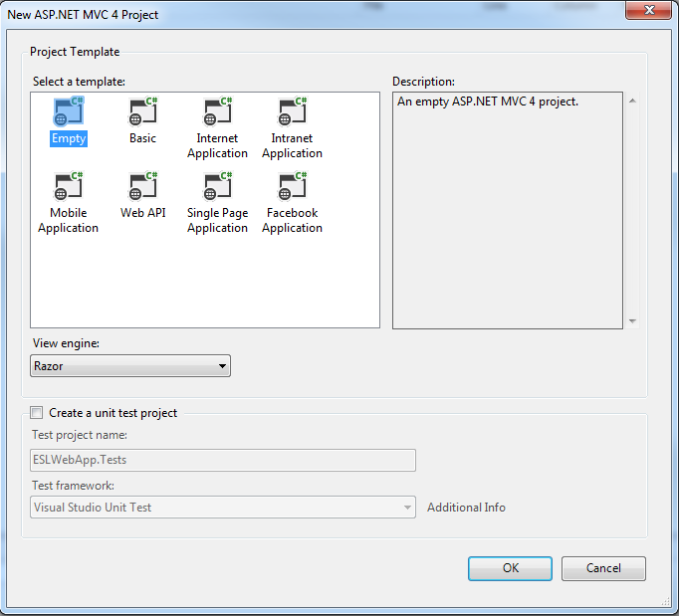Confirm with the OK button
The image size is (679, 616).
[x=510, y=568]
